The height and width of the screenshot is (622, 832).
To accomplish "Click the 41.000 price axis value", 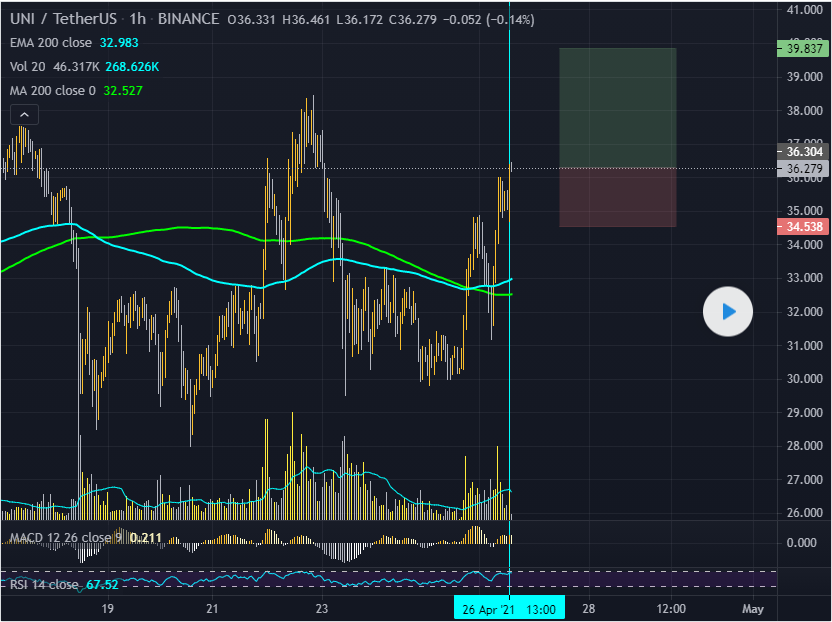I will tap(805, 10).
